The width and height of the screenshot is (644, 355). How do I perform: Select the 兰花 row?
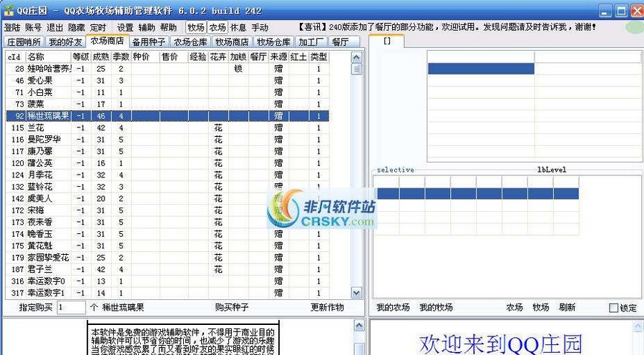pyautogui.click(x=167, y=128)
